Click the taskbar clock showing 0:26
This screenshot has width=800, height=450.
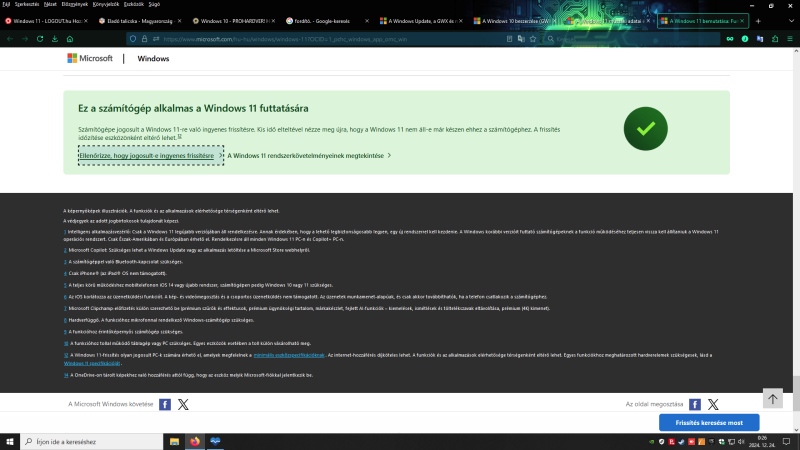[x=763, y=442]
